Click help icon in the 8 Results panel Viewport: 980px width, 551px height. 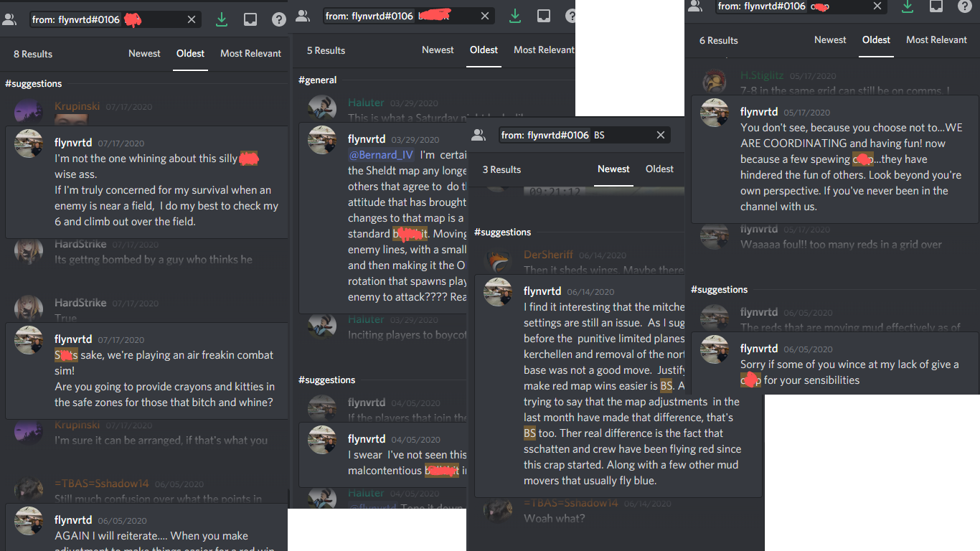[x=279, y=20]
